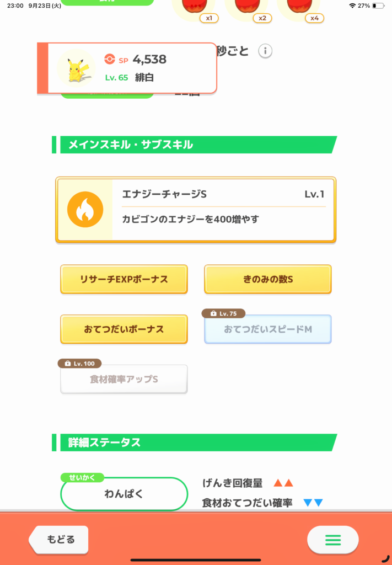Screen dimensions: 392x565
Task: Tap the Lv. 75 lock badge
Action: click(223, 313)
